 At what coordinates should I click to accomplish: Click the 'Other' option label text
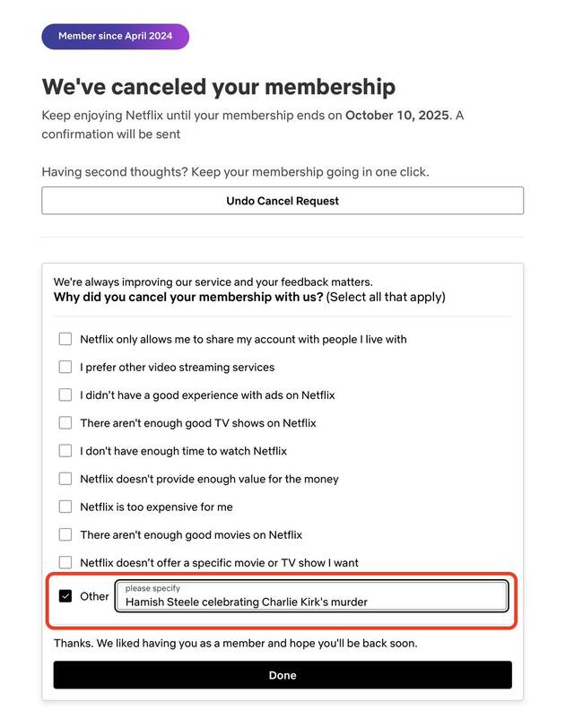(94, 596)
